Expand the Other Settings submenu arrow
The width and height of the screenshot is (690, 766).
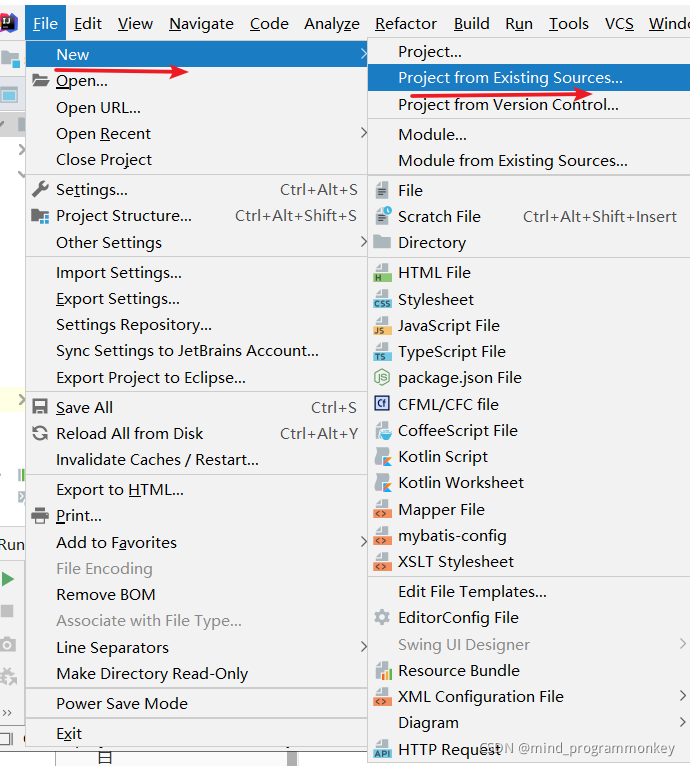[363, 242]
